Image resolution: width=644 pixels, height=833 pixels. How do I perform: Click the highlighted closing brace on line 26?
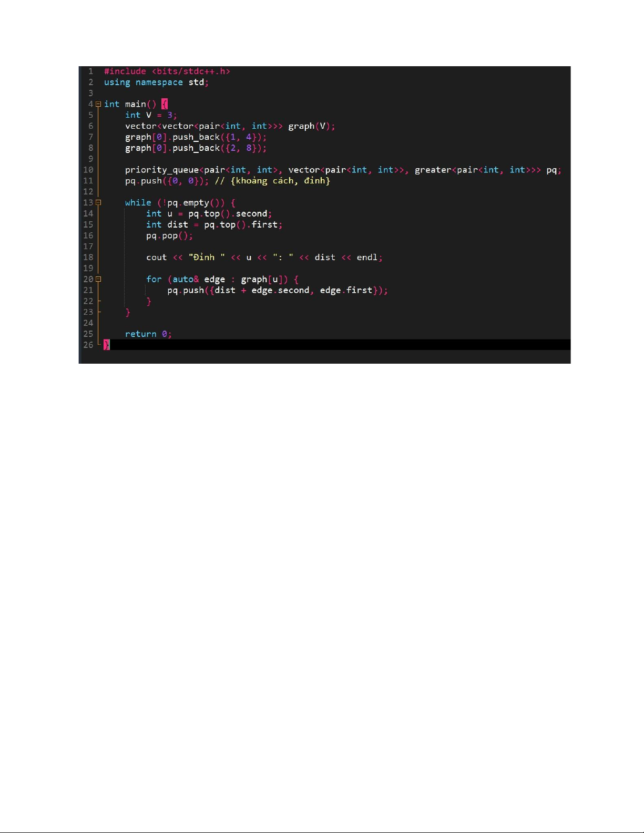point(107,345)
